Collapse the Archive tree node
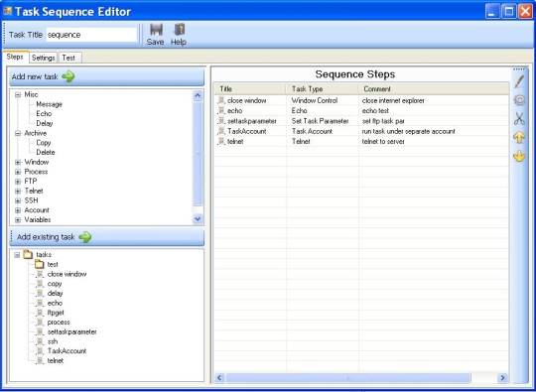The image size is (536, 392). point(18,133)
